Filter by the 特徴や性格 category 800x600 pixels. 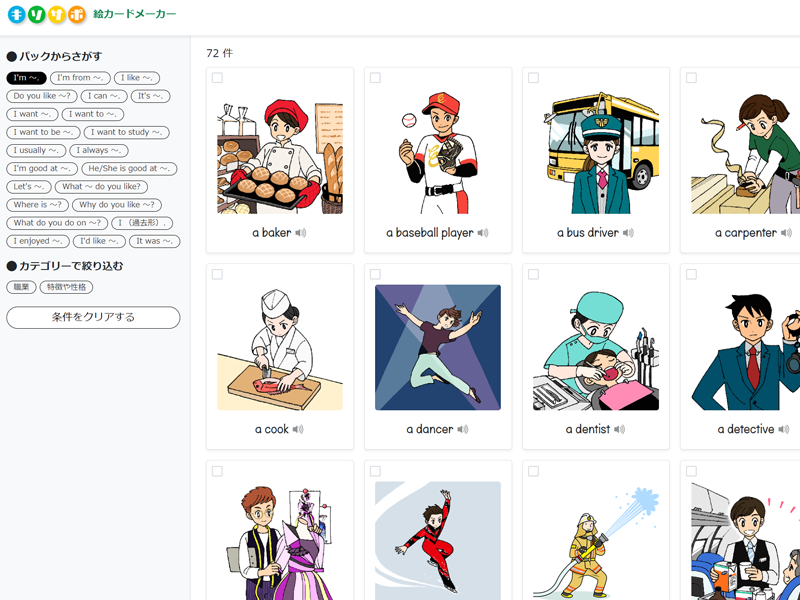coord(66,287)
